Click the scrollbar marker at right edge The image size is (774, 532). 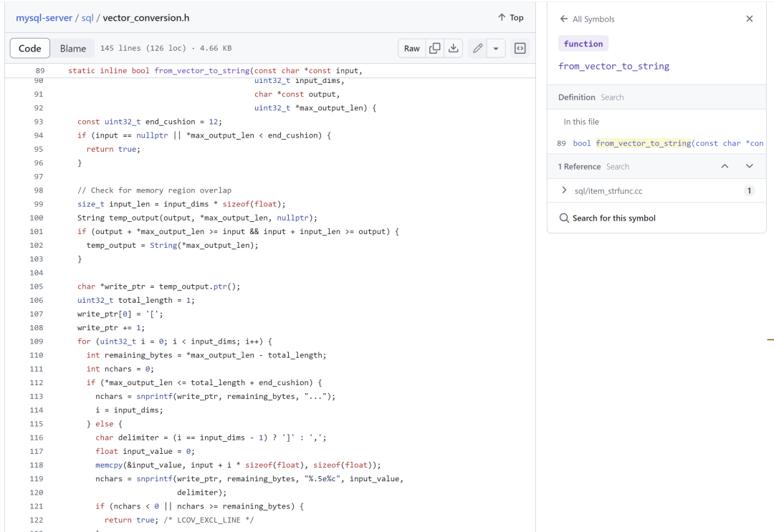(x=770, y=339)
